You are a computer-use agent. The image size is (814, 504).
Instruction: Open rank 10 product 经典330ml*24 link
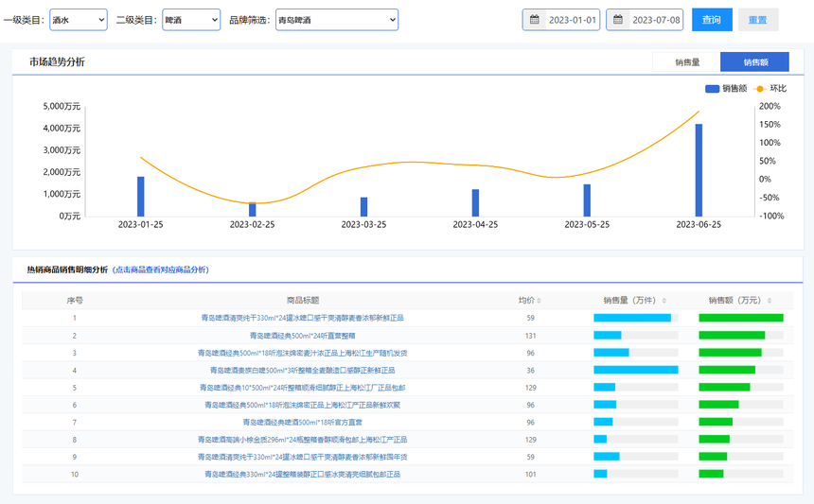point(303,474)
